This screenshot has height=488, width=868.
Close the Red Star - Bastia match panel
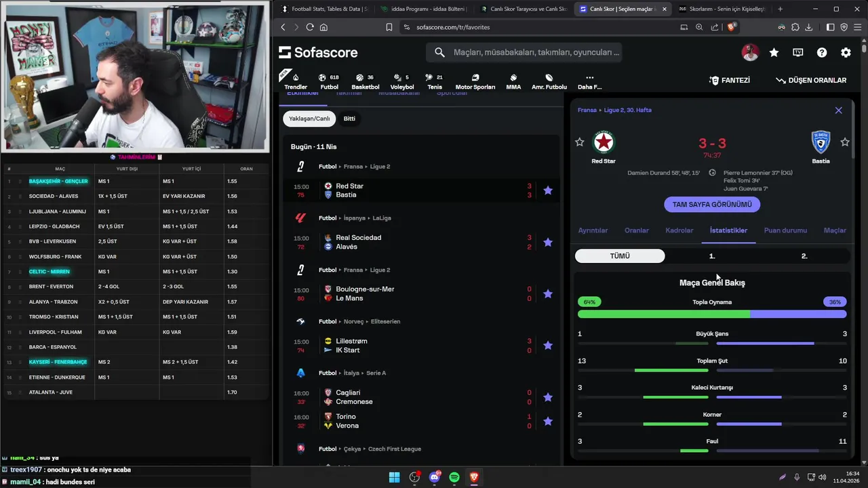[x=839, y=110]
